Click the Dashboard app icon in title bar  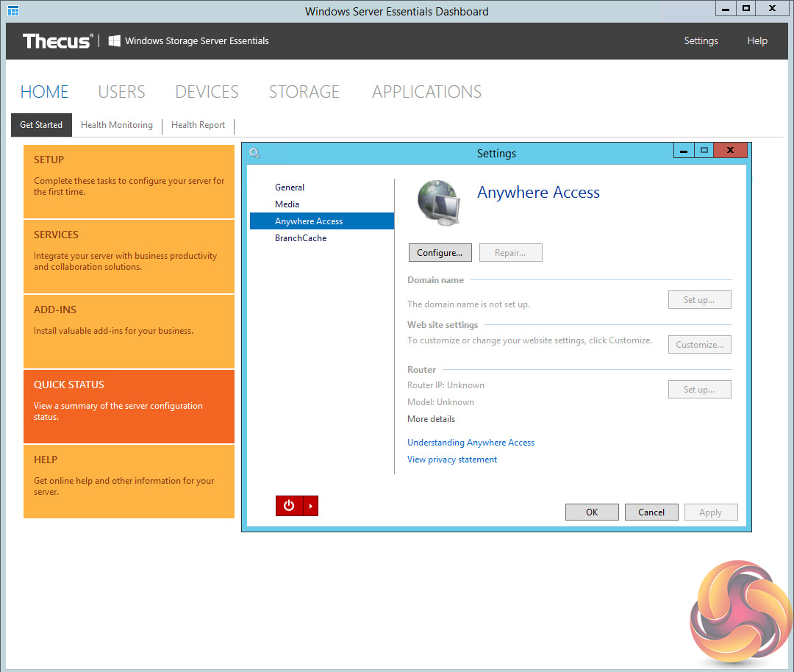(x=13, y=10)
